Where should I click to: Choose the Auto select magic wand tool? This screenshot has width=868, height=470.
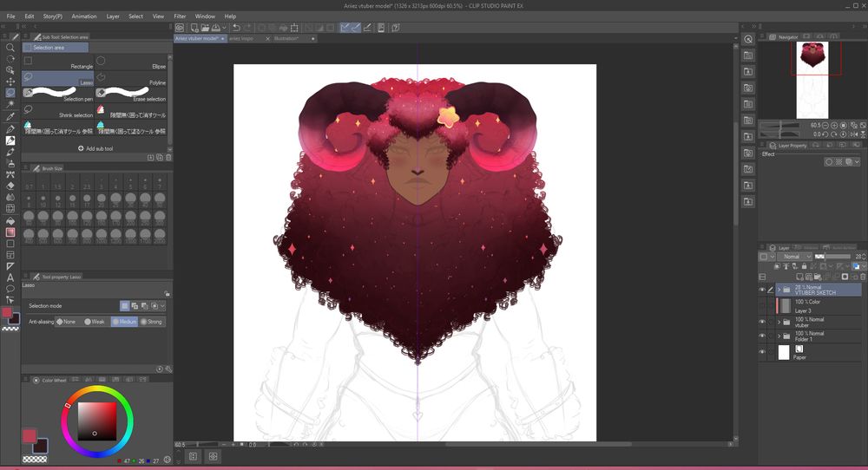pos(10,104)
